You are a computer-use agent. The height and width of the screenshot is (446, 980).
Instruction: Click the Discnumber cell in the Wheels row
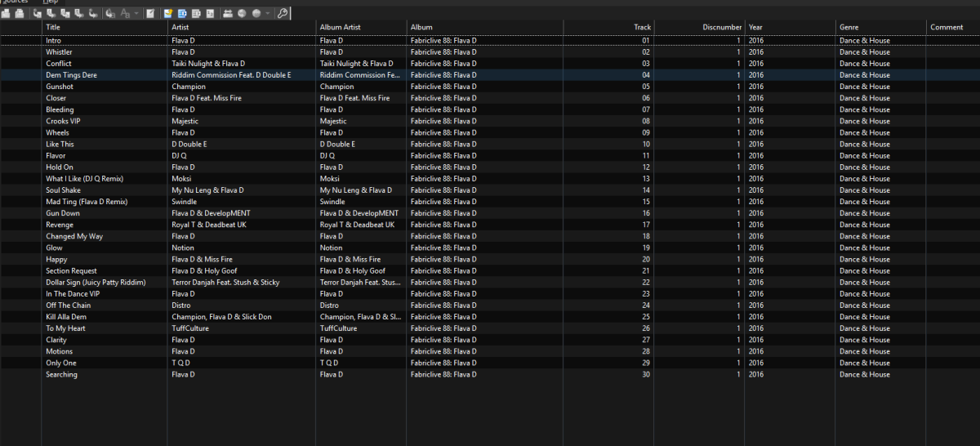click(699, 132)
